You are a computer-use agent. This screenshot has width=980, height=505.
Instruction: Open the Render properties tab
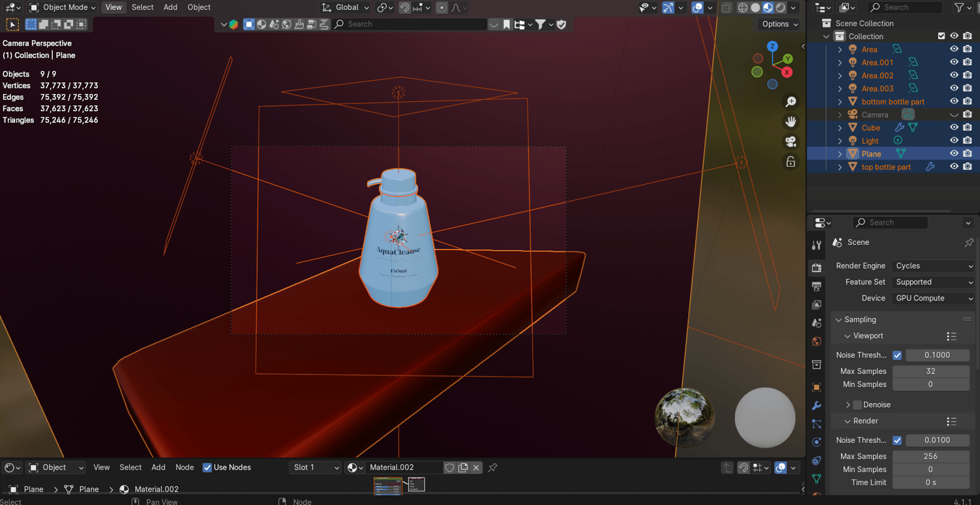(817, 268)
